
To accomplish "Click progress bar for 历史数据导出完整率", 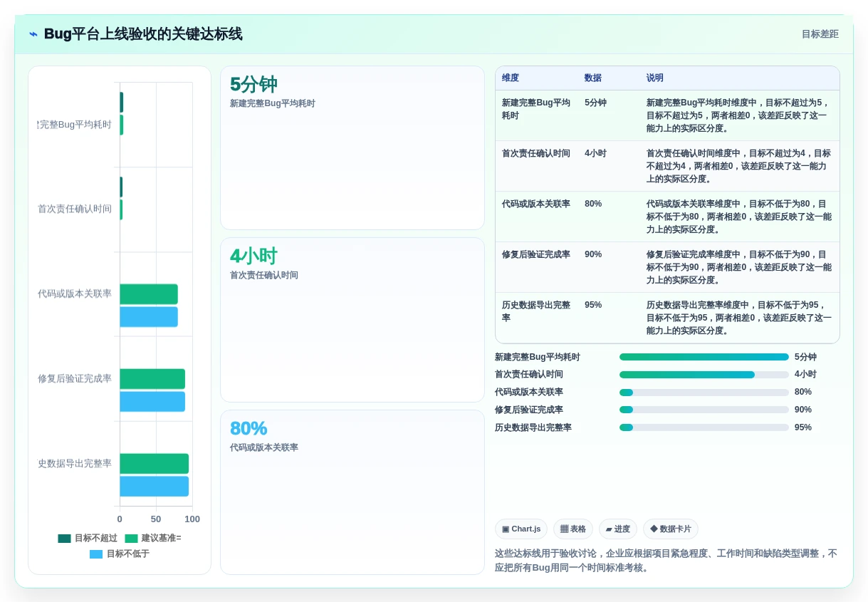I will point(704,427).
